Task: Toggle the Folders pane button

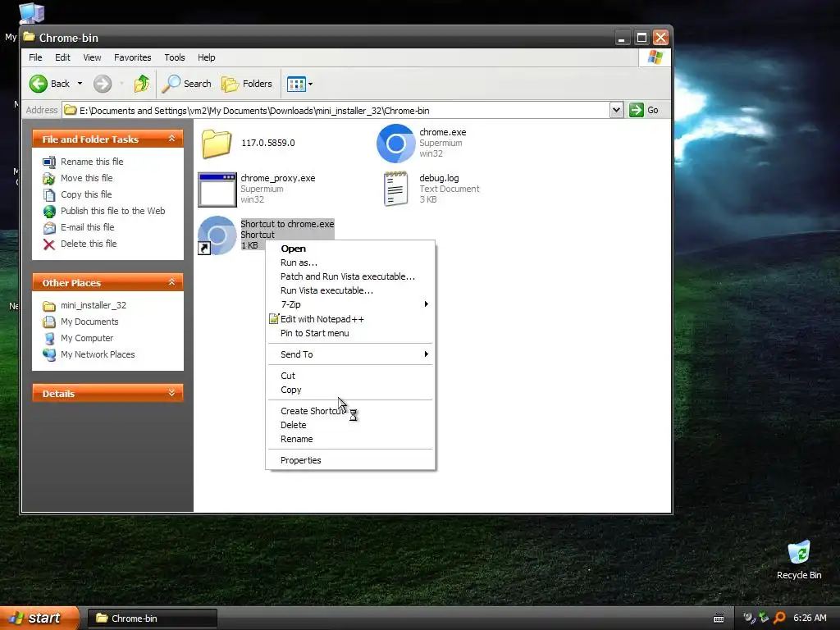Action: tap(247, 84)
